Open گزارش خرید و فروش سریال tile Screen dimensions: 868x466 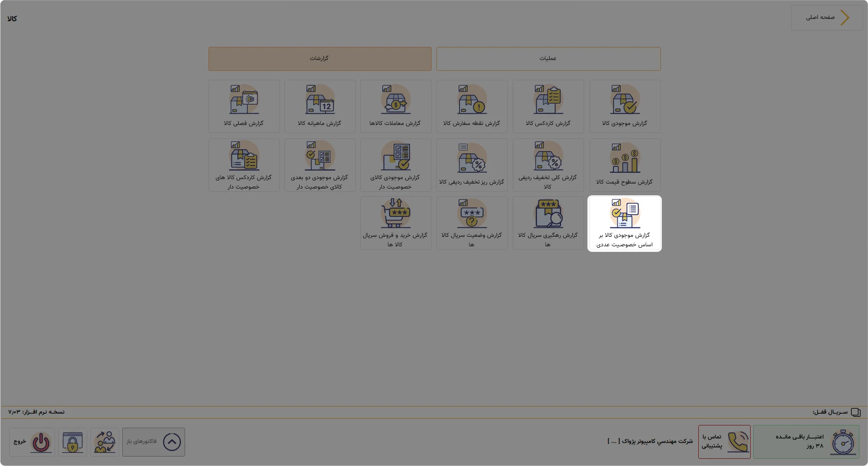[x=395, y=223]
